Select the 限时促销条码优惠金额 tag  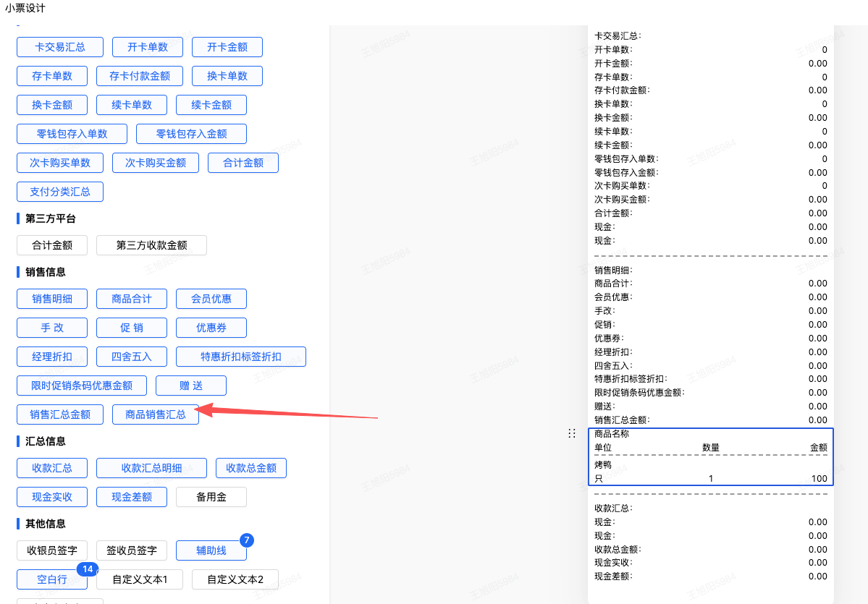[x=82, y=386]
